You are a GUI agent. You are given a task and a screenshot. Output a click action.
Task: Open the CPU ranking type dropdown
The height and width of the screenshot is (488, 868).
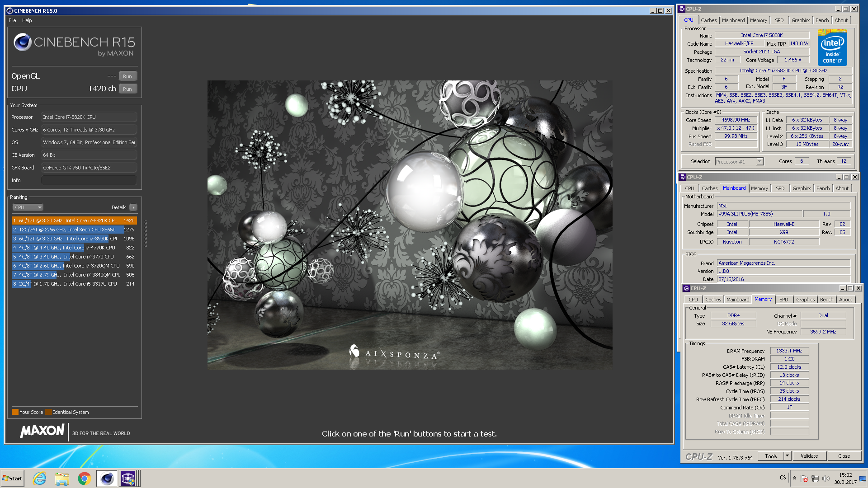28,207
